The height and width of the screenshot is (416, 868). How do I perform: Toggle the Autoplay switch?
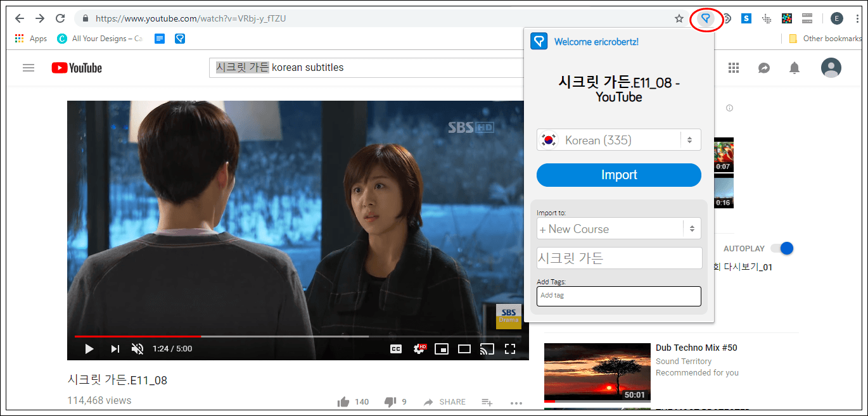point(786,248)
